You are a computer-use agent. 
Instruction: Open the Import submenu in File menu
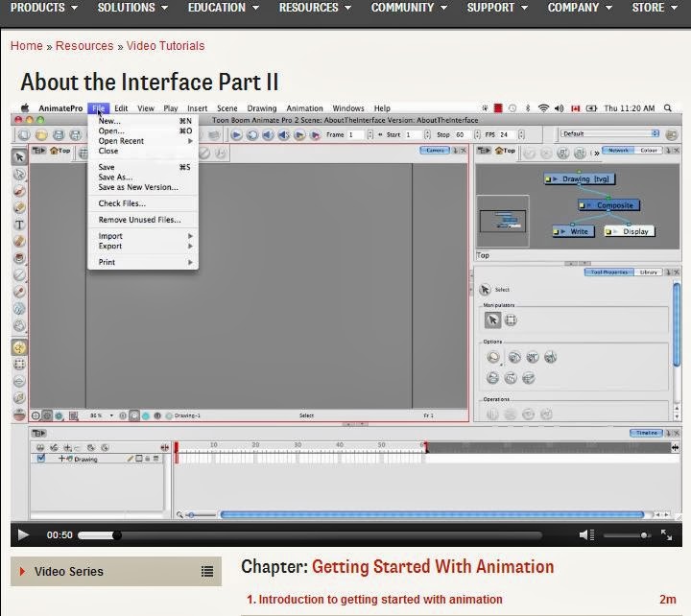coord(143,236)
